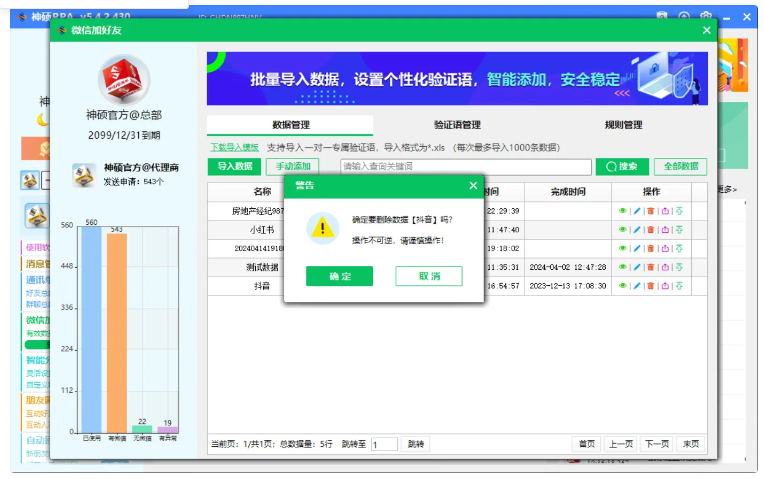Image resolution: width=764 pixels, height=479 pixels.
Task: View the 测试数据 row using its eye icon
Action: click(x=622, y=267)
